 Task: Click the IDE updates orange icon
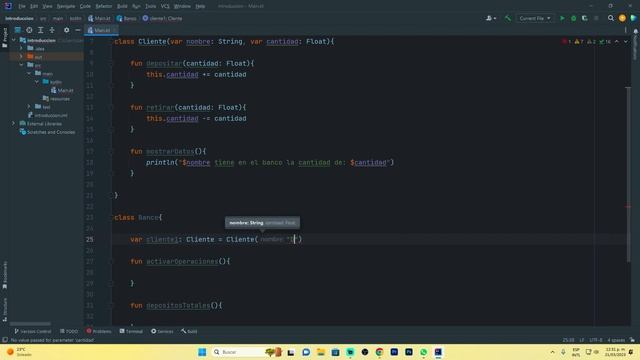(622, 18)
